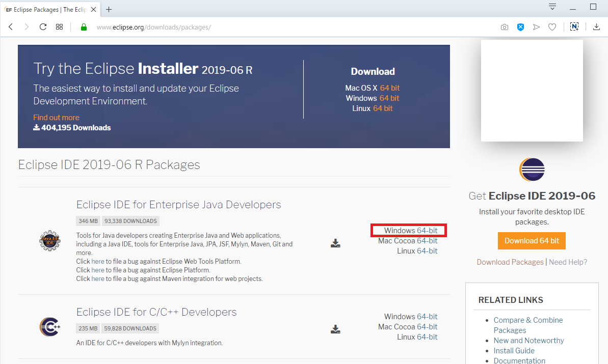This screenshot has width=608, height=364.
Task: Click the 93,338 DOWNLOADS badge
Action: [x=130, y=221]
